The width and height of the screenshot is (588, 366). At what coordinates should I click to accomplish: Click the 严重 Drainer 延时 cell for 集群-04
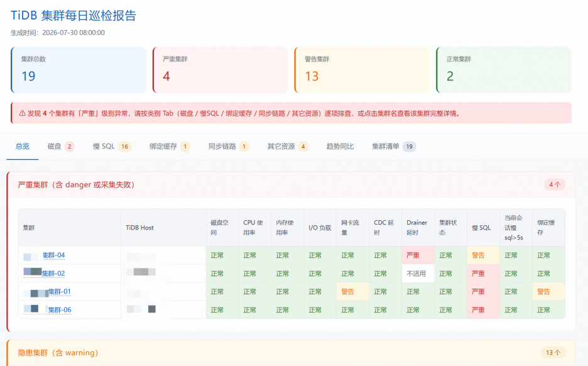(418, 255)
